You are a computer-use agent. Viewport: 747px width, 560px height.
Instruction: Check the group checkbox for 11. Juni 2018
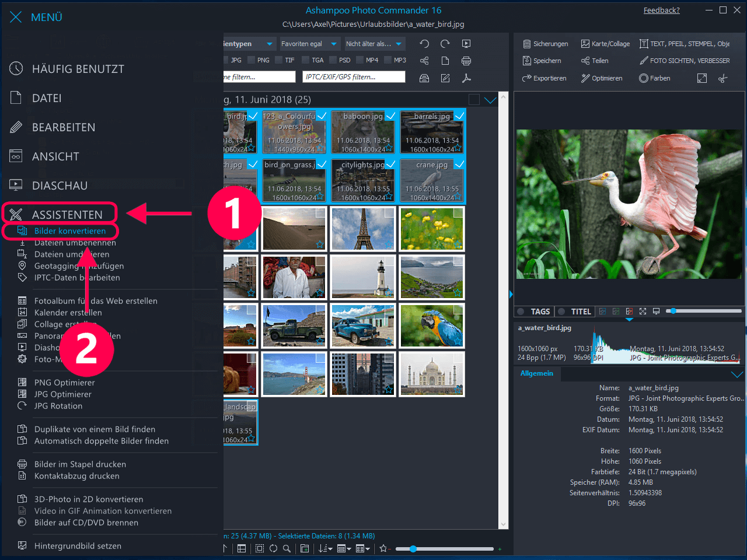pyautogui.click(x=474, y=100)
